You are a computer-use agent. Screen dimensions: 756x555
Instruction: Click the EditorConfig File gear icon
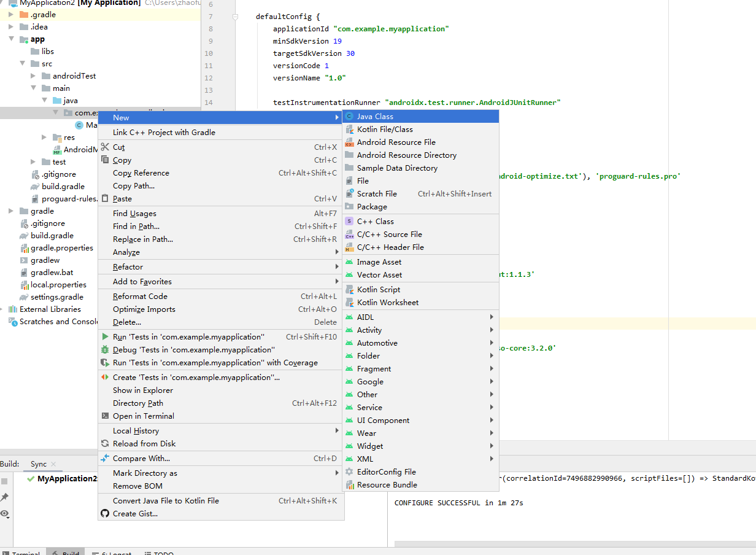click(x=349, y=472)
